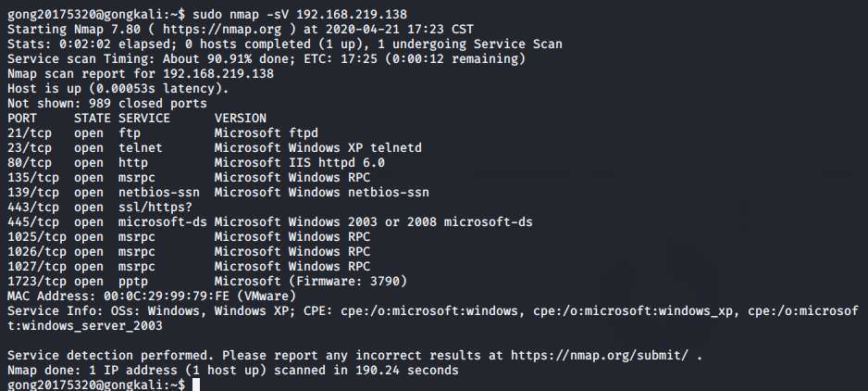Screen dimensions: 868x391
Task: Click the PORT column header
Action: click(x=22, y=118)
